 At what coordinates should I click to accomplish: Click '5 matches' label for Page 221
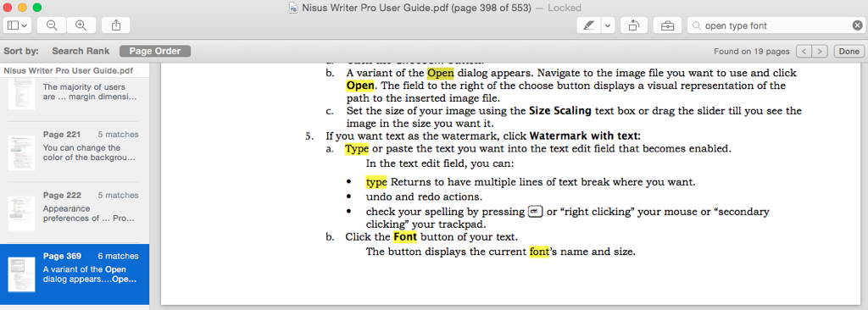119,135
